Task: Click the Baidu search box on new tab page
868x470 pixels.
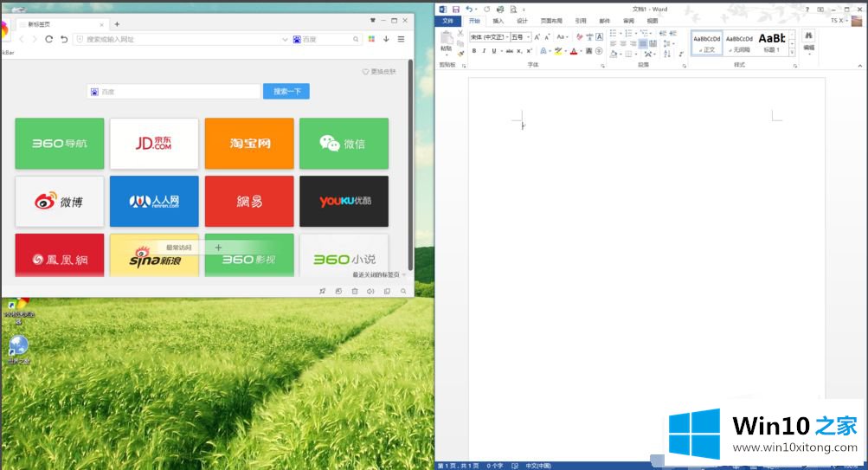Action: [173, 92]
